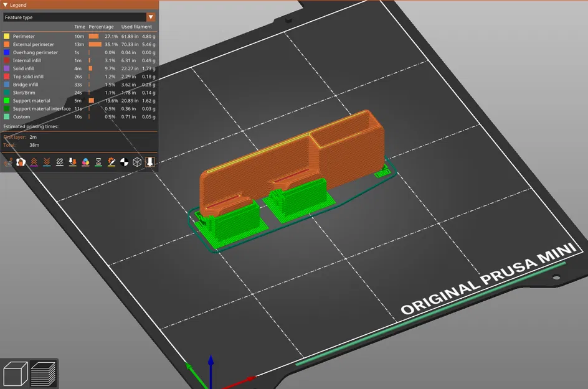Click the First layer 2m time value
The height and width of the screenshot is (389, 588).
click(x=33, y=137)
